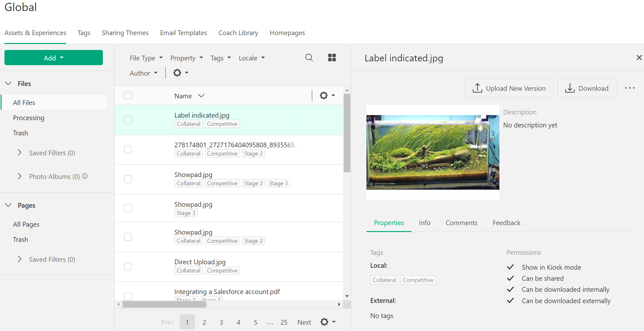Screen dimensions: 644x331
Task: Close the Label indicated.jpg details panel
Action: 639,58
